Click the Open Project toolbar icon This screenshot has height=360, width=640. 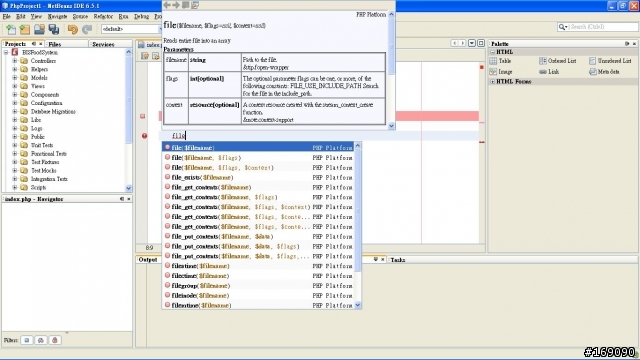(x=39, y=29)
